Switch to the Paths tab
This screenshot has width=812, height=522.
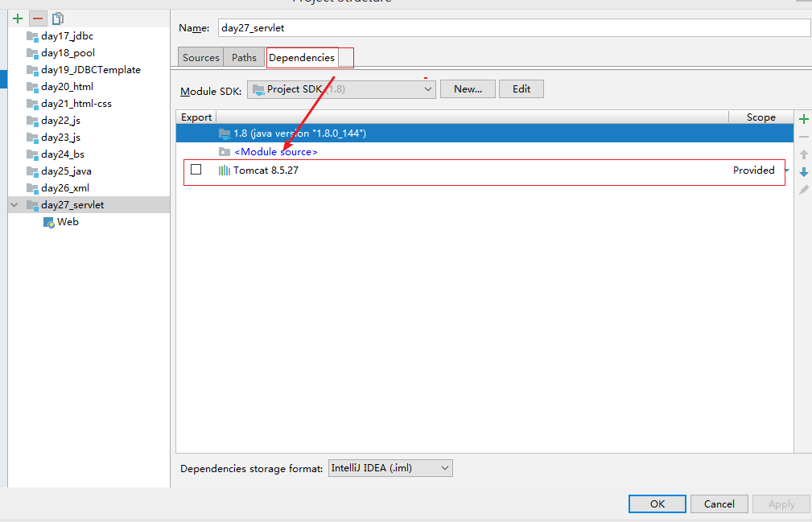tap(244, 58)
